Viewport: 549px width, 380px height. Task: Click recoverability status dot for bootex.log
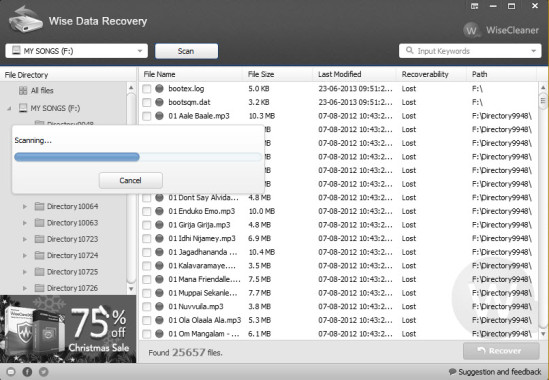[159, 89]
